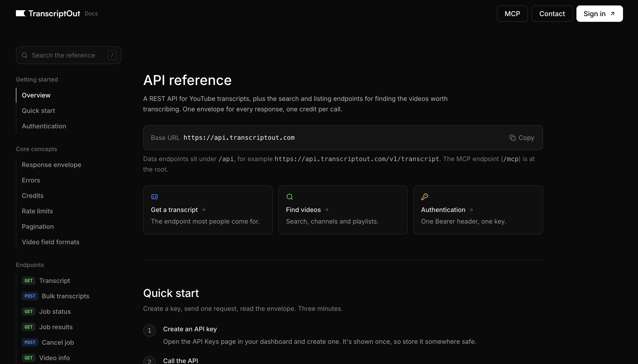Viewport: 638px width, 364px height.
Task: Click the key icon on Authentication card
Action: coord(424,197)
